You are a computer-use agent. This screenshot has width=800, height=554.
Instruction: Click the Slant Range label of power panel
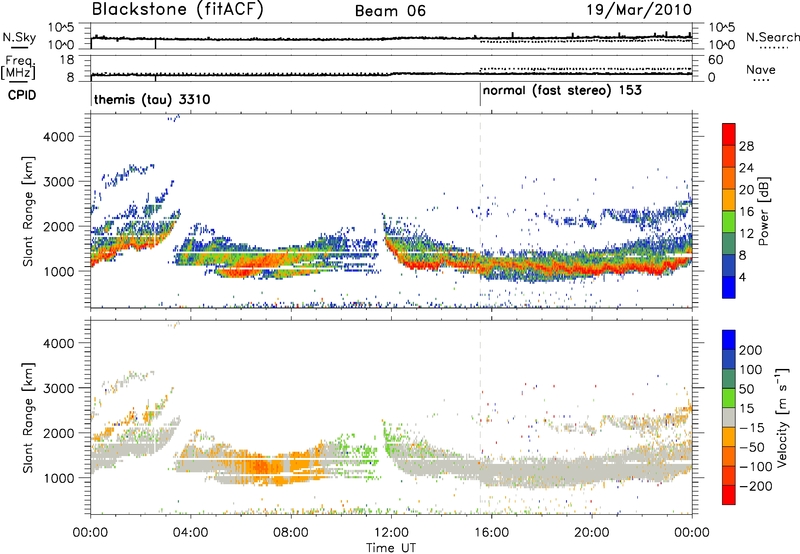point(28,211)
